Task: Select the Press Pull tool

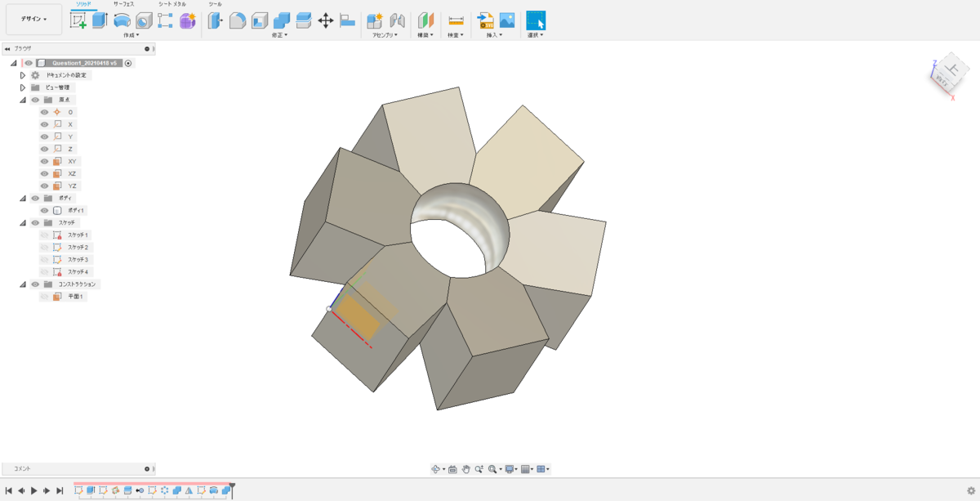Action: coord(216,20)
